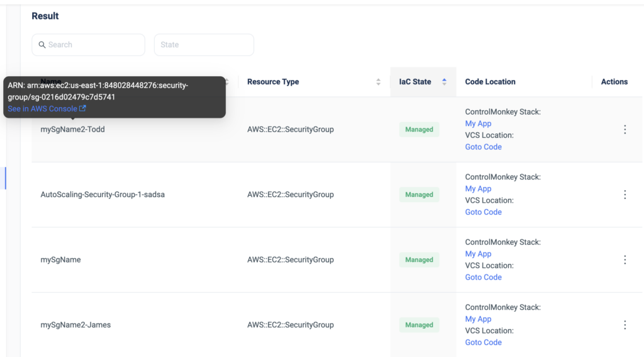Viewport: 644px width, 357px height.
Task: Open actions menu for AutoScaling-Security-Group-1-sadsa row
Action: coord(625,195)
